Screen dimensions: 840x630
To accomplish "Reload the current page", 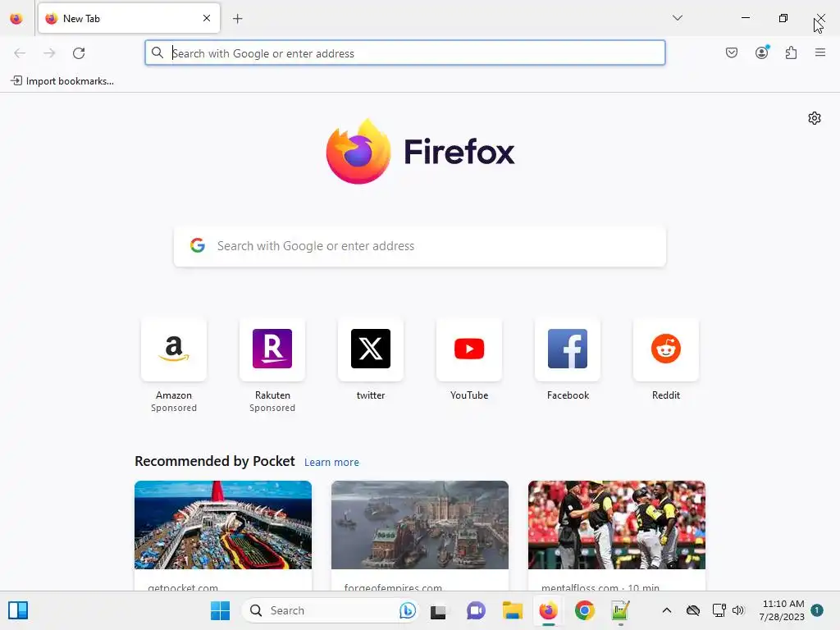I will (79, 53).
